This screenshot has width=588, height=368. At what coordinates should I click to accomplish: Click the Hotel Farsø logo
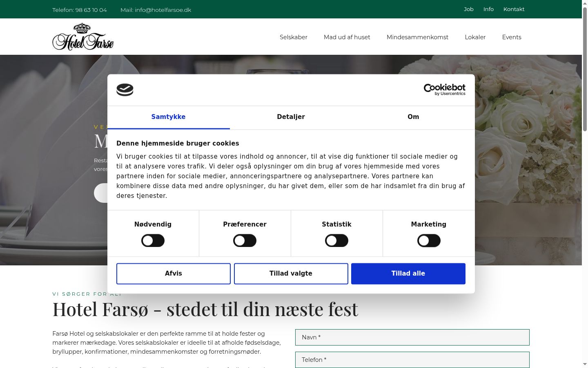click(x=83, y=37)
